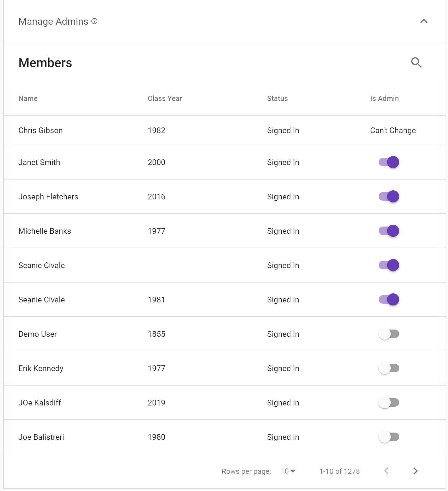Select the Chris Gibson row name

point(41,130)
